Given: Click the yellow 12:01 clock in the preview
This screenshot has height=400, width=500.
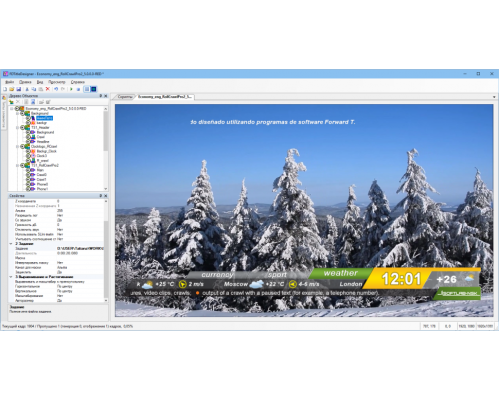Looking at the screenshot, I should point(401,279).
